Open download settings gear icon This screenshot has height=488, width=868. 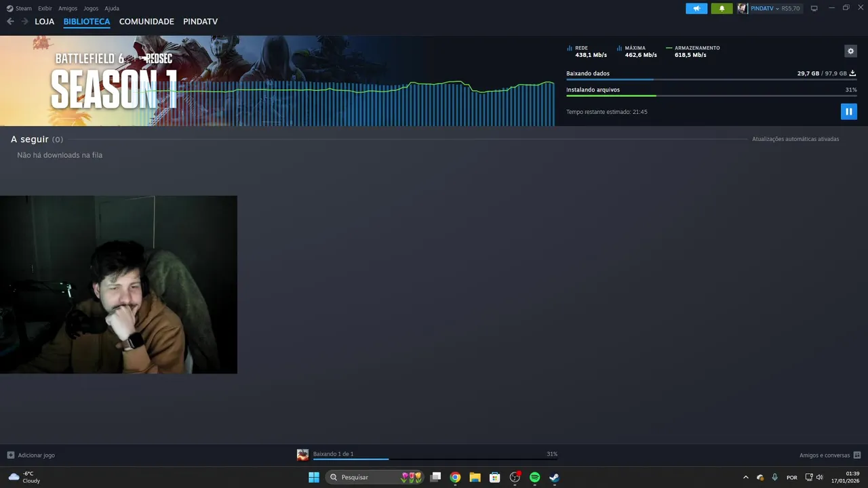(850, 51)
